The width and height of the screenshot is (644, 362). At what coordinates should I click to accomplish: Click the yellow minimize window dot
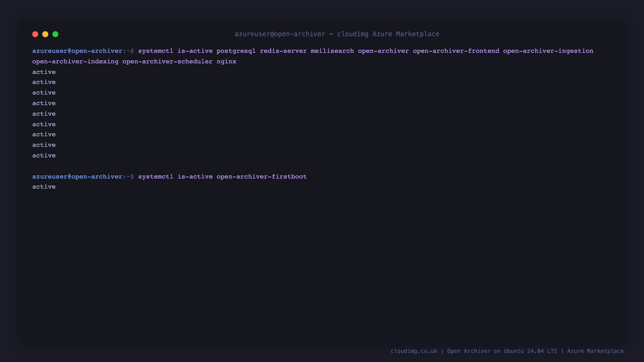tap(45, 34)
